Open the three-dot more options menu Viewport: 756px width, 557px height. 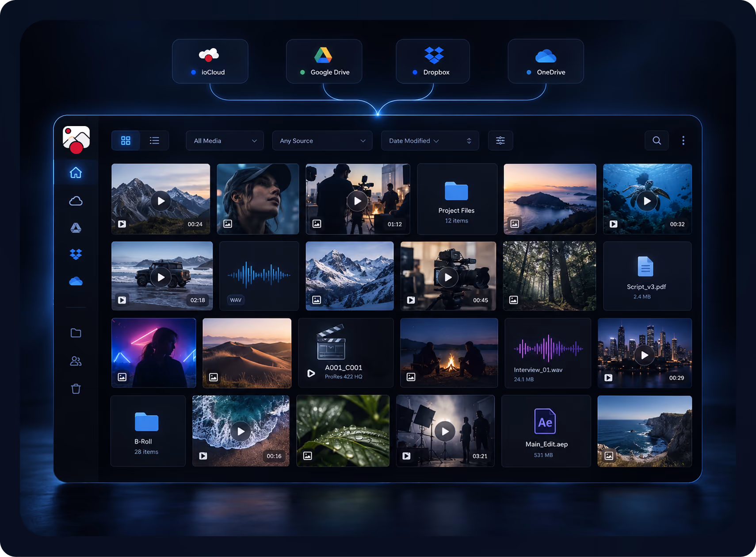683,141
